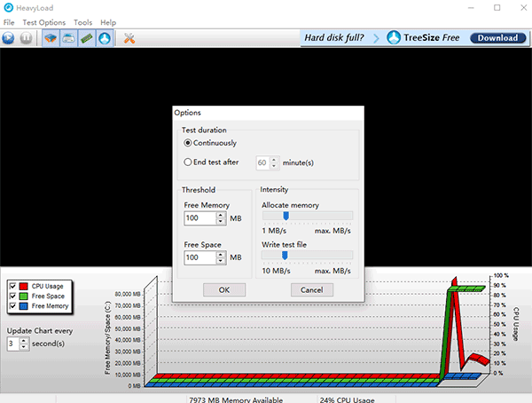Select the Continuously radio button

click(188, 143)
